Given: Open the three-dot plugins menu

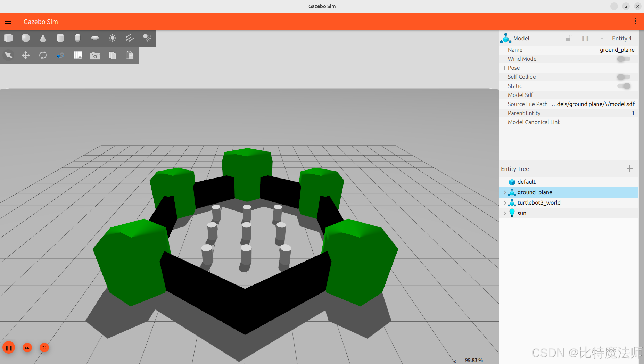Looking at the screenshot, I should 635,22.
